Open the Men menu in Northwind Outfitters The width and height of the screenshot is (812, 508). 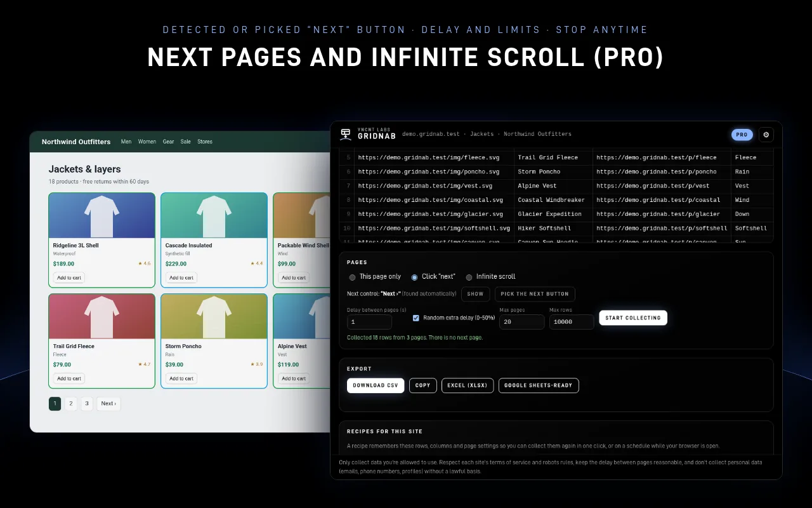point(126,142)
